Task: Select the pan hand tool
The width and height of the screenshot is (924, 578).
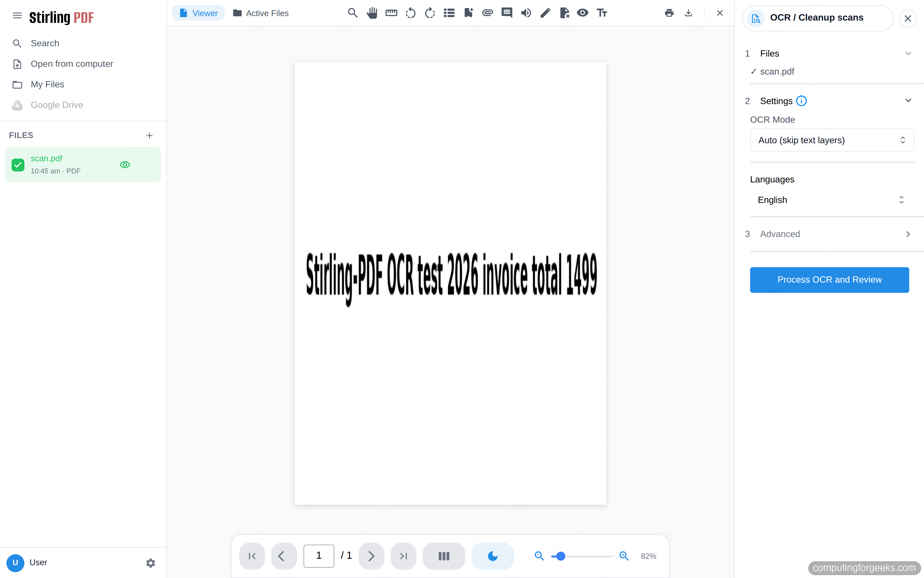Action: 372,13
